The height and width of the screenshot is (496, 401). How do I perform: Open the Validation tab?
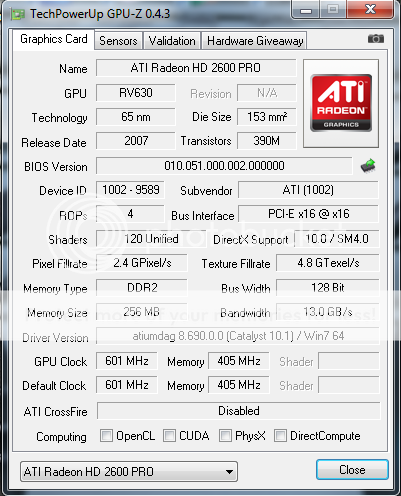(x=172, y=41)
